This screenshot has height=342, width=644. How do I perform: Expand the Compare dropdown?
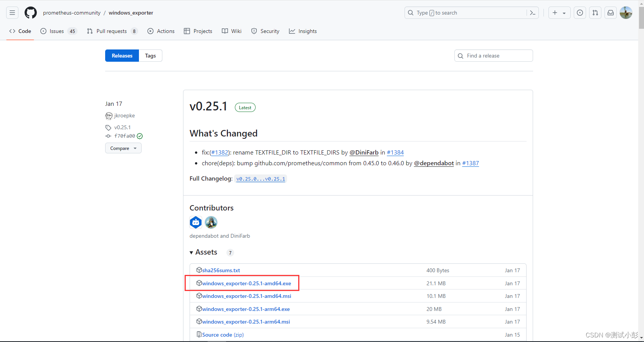(123, 148)
